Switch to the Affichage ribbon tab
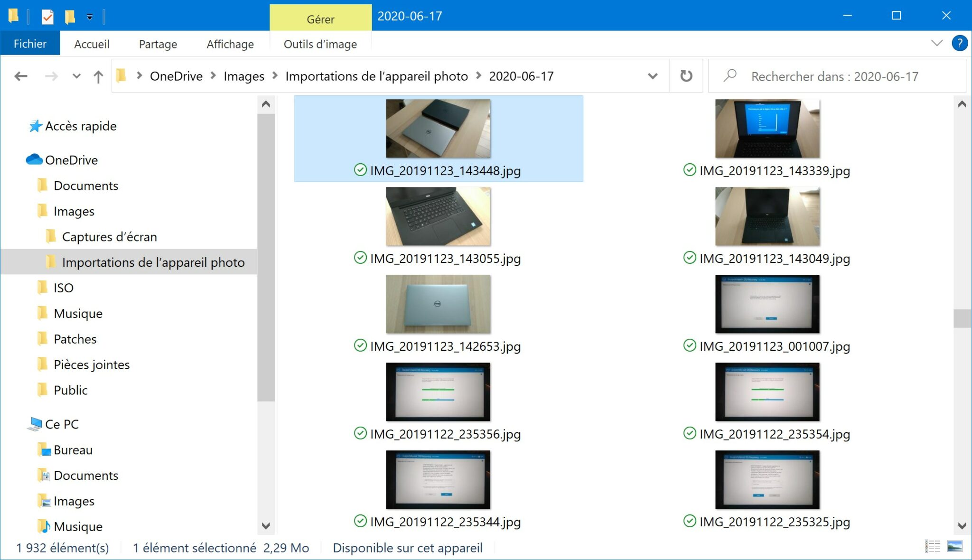This screenshot has width=972, height=560. pos(229,44)
